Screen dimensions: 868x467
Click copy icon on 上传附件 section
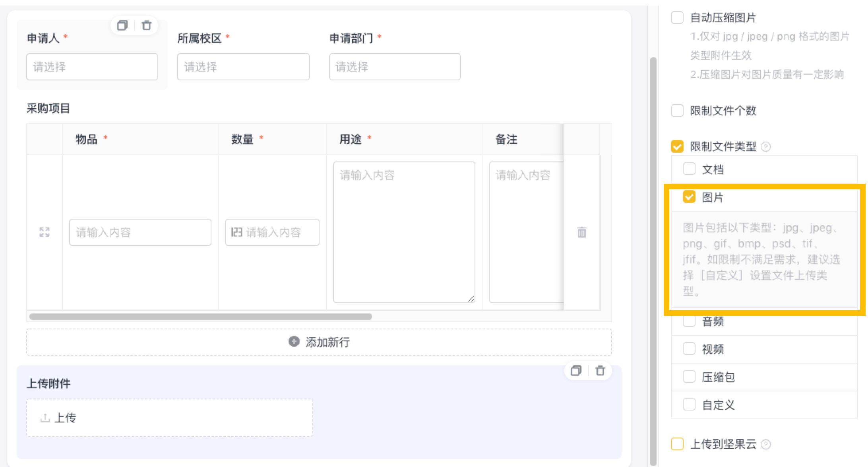pyautogui.click(x=576, y=371)
